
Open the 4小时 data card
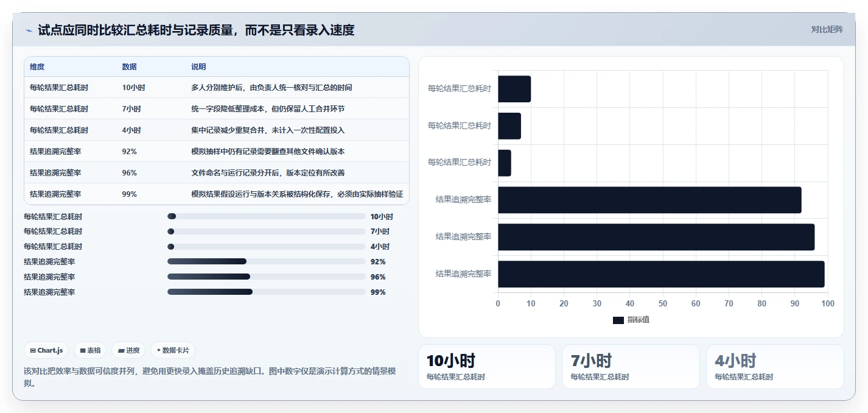(775, 367)
